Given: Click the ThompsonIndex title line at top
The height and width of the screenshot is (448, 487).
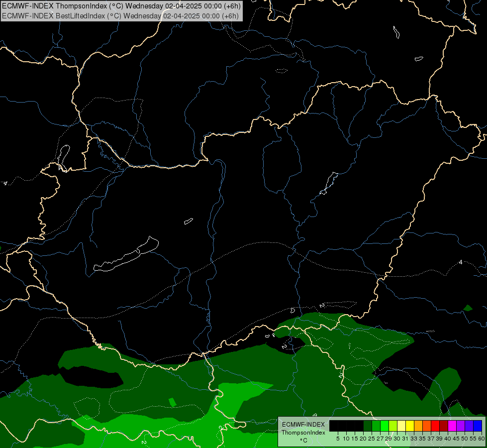Looking at the screenshot, I should click(121, 6).
